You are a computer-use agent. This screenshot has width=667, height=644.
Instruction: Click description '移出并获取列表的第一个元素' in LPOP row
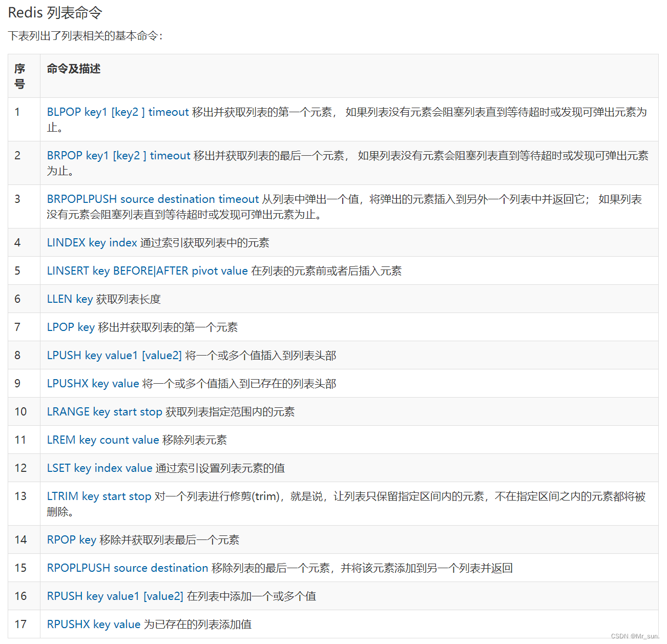(168, 327)
